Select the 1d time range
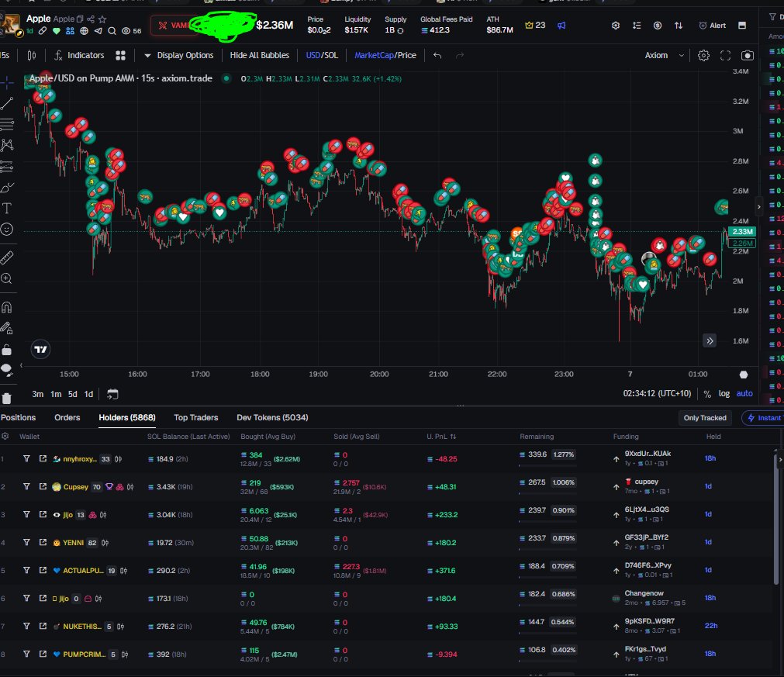 pyautogui.click(x=88, y=394)
